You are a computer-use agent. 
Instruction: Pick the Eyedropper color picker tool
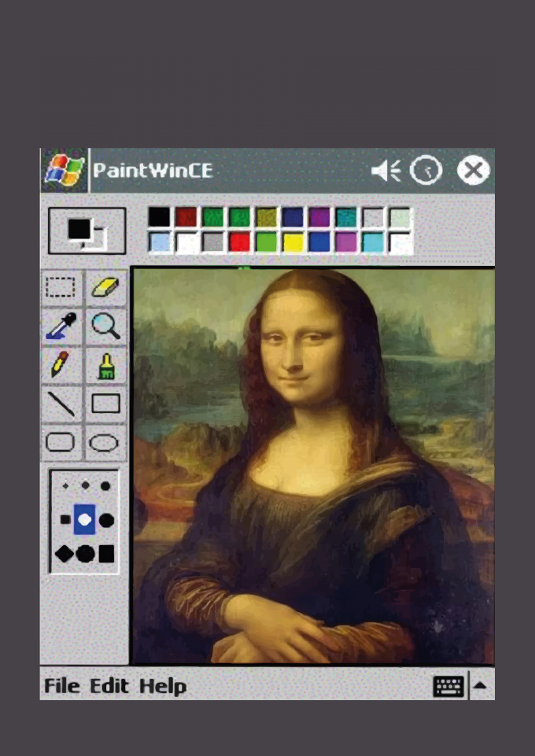click(x=61, y=326)
